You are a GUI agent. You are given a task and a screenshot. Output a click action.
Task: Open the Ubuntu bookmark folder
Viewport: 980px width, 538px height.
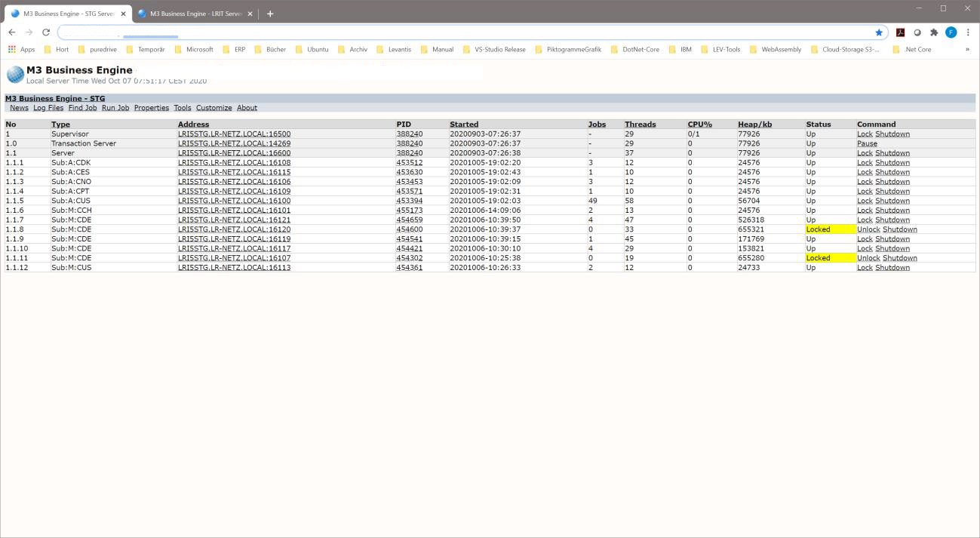(312, 50)
